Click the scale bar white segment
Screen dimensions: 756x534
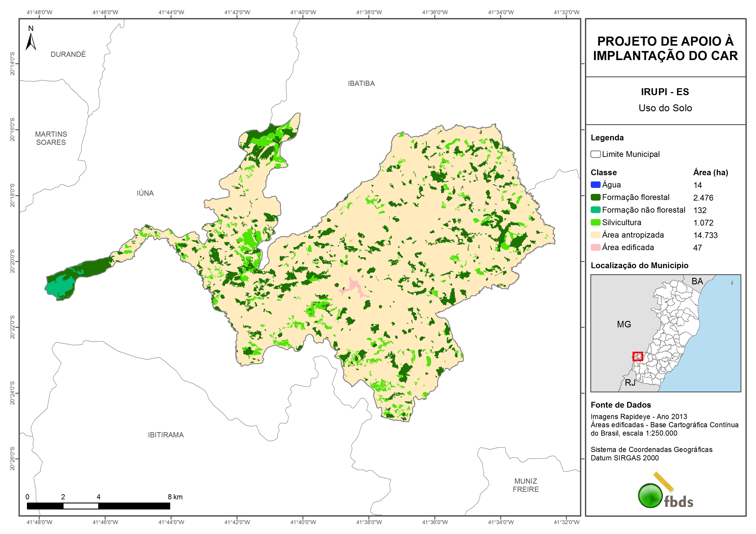coord(81,506)
